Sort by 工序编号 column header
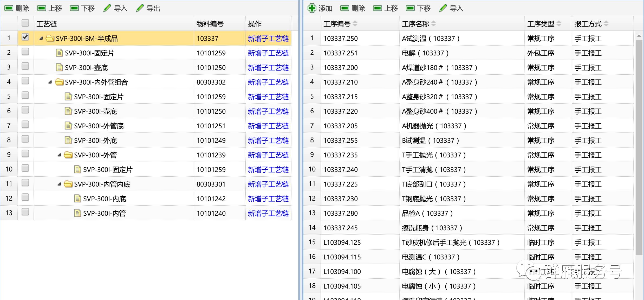The height and width of the screenshot is (300, 644). (337, 24)
